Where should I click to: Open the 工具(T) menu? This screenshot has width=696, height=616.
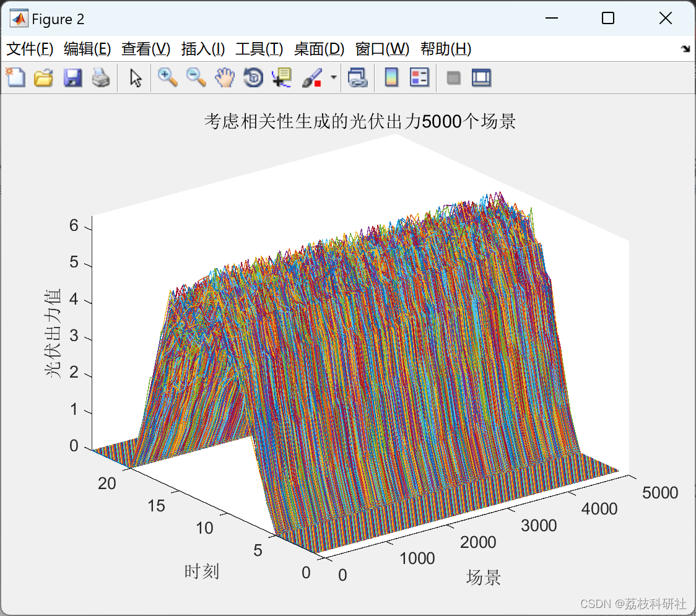(x=259, y=48)
